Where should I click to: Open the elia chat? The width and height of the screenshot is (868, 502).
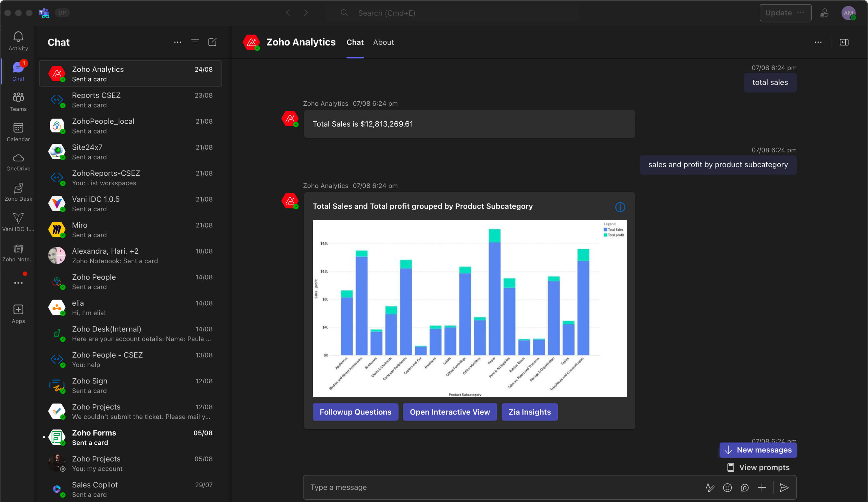click(x=130, y=308)
